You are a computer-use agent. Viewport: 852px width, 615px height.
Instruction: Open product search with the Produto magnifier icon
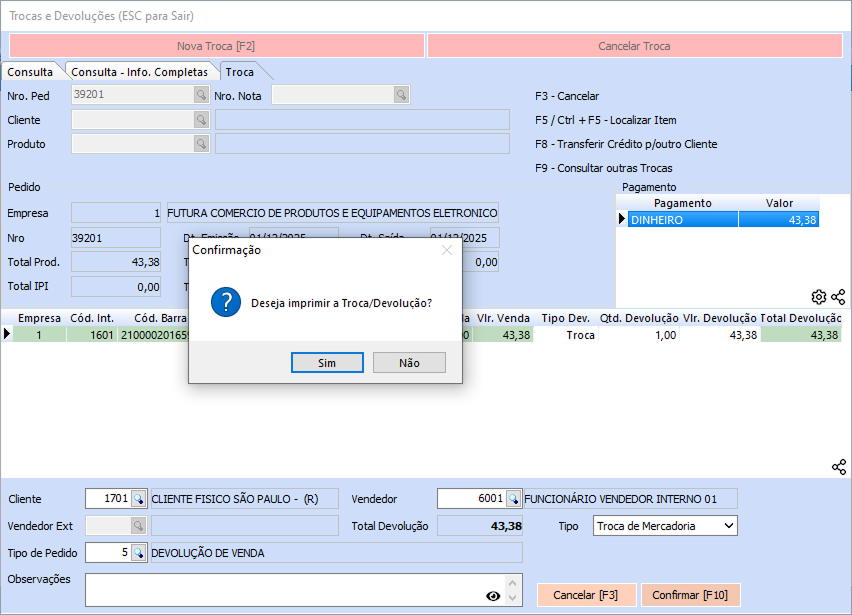pyautogui.click(x=201, y=144)
